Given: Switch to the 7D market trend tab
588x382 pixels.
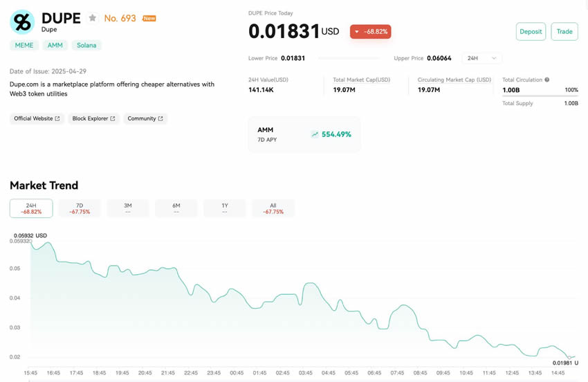Looking at the screenshot, I should [x=80, y=208].
